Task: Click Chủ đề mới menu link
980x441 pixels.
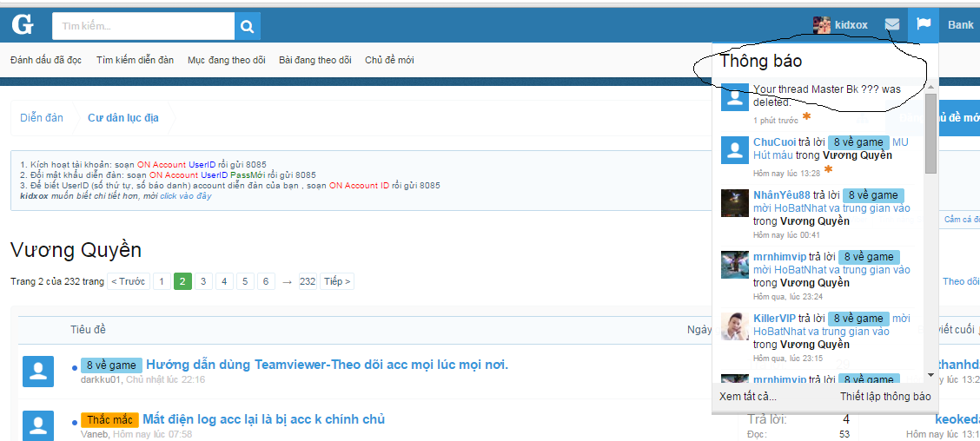Action: point(389,60)
